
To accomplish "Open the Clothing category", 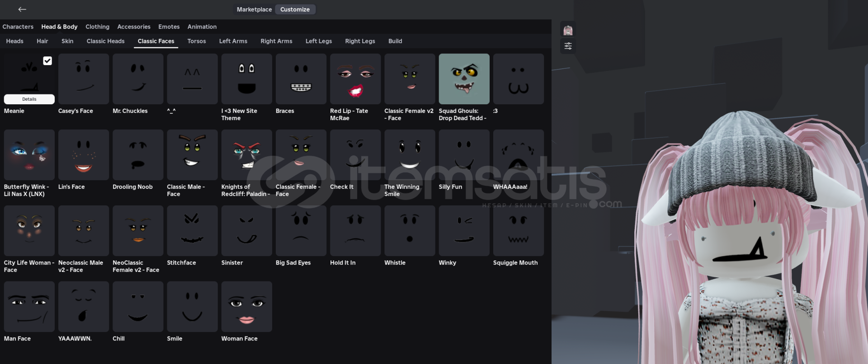I will pos(97,27).
